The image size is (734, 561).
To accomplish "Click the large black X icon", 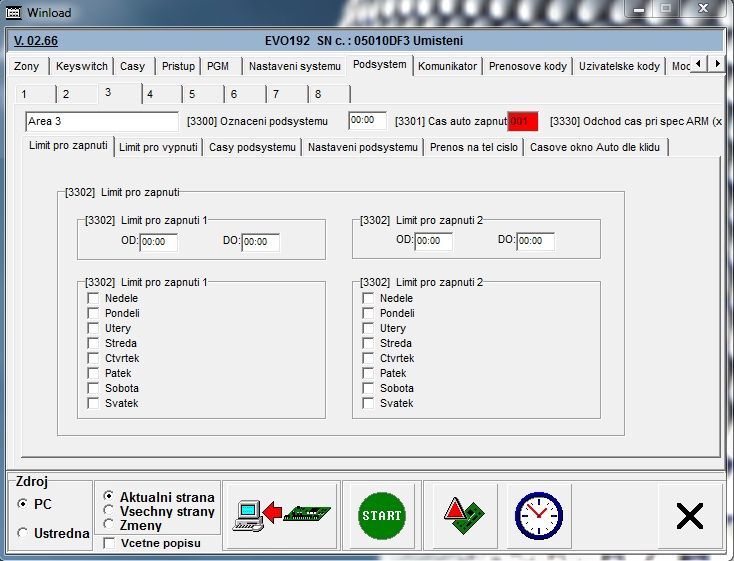I will [x=689, y=516].
